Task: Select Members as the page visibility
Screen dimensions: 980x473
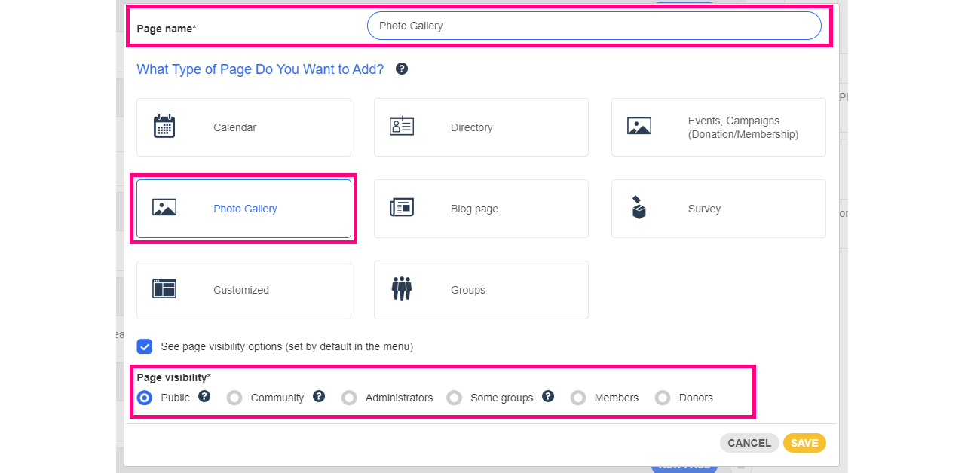Action: [x=577, y=398]
